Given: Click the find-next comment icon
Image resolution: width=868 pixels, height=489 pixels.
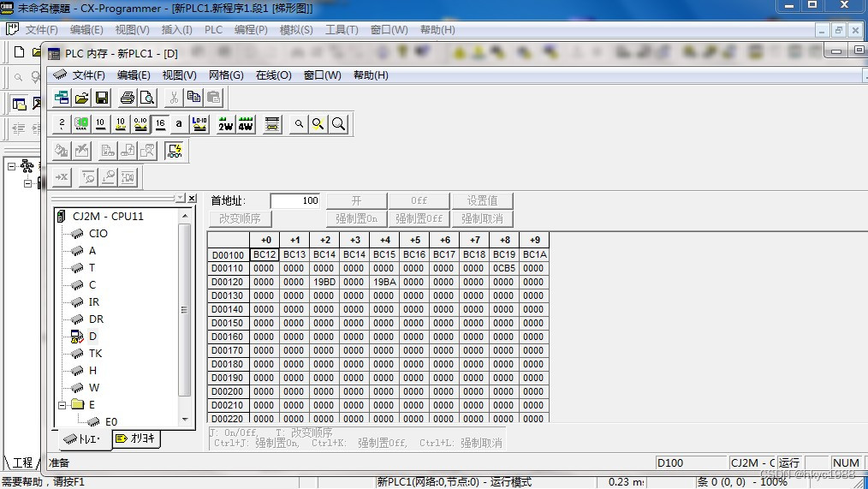Looking at the screenshot, I should [109, 177].
